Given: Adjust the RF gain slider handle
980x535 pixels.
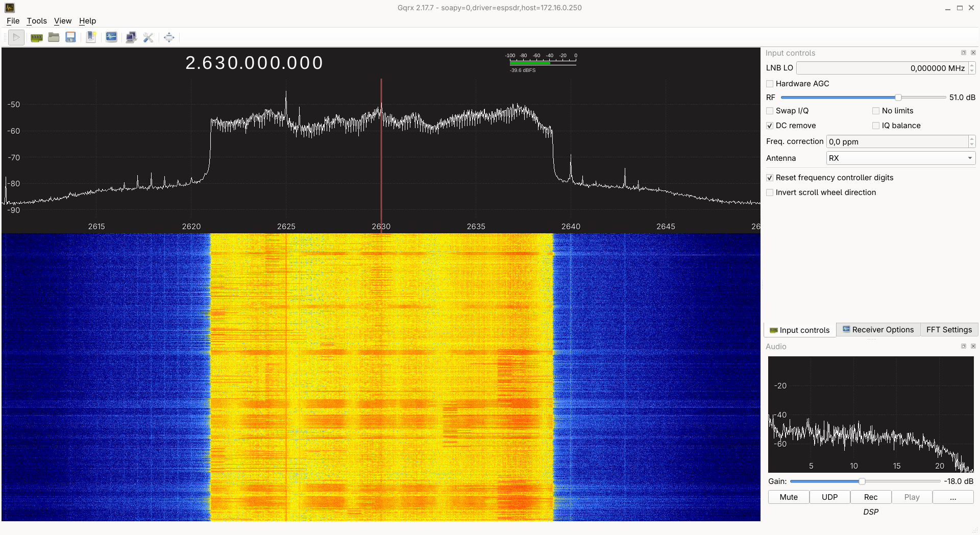Looking at the screenshot, I should pos(898,98).
